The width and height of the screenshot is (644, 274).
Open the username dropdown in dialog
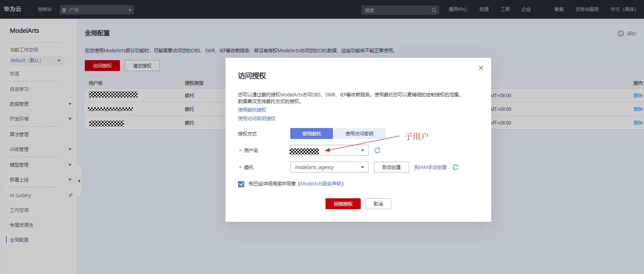[329, 150]
